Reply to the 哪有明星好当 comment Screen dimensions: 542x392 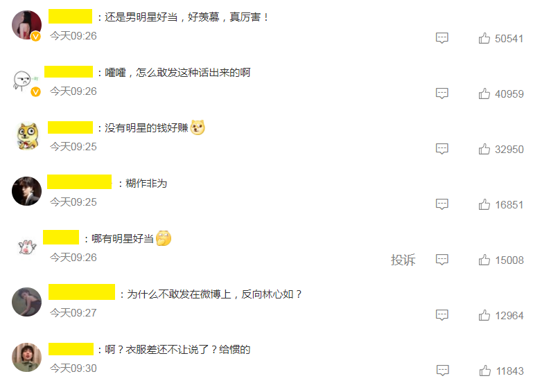pyautogui.click(x=442, y=260)
